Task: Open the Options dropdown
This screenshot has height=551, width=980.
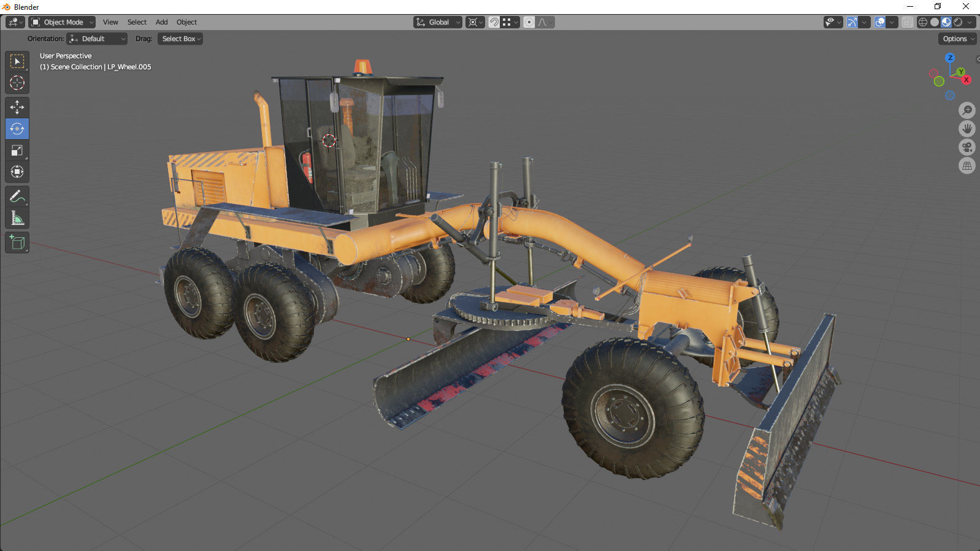Action: pyautogui.click(x=958, y=39)
